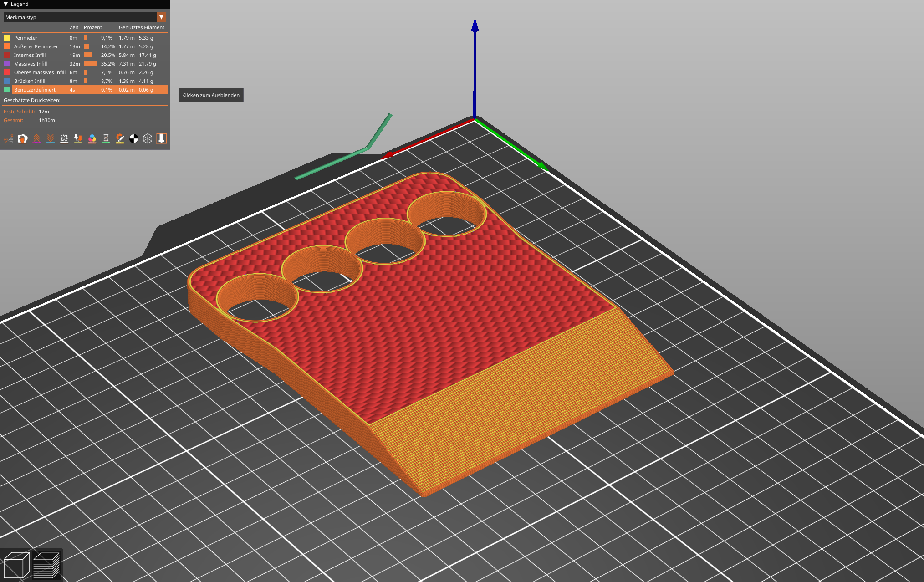Hide the Internes Infill feature

pyautogui.click(x=29, y=55)
